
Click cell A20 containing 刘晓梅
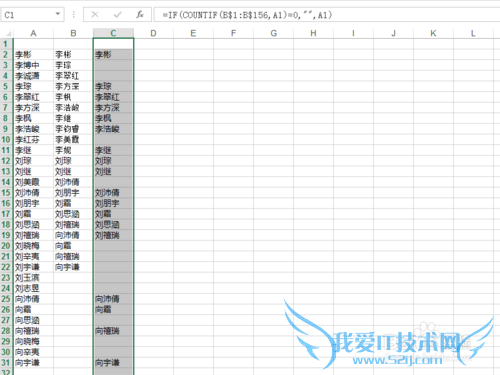click(33, 246)
